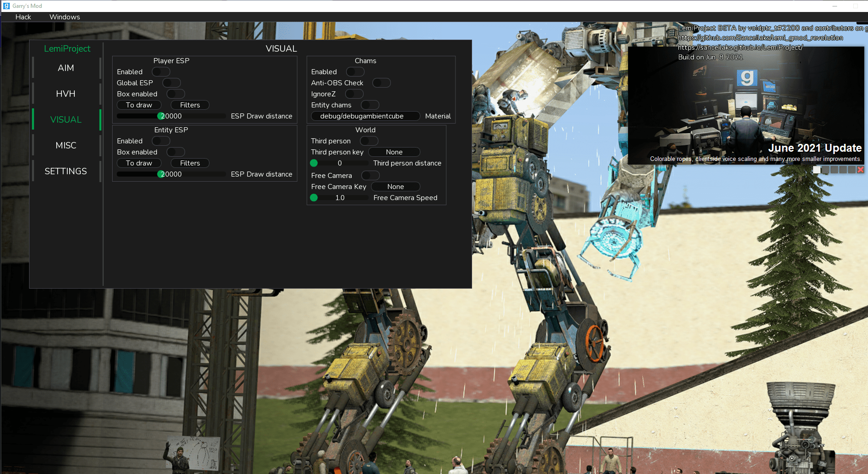The height and width of the screenshot is (474, 868).
Task: Click the World section title
Action: pyautogui.click(x=365, y=130)
